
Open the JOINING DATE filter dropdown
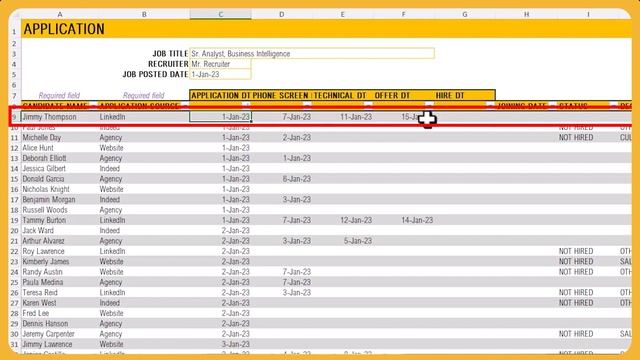[x=552, y=105]
